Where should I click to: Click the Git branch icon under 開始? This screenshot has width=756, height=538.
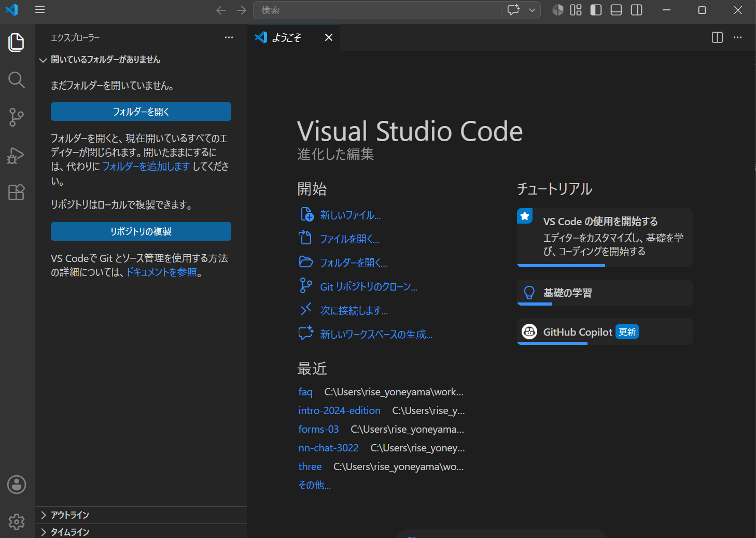pos(306,285)
